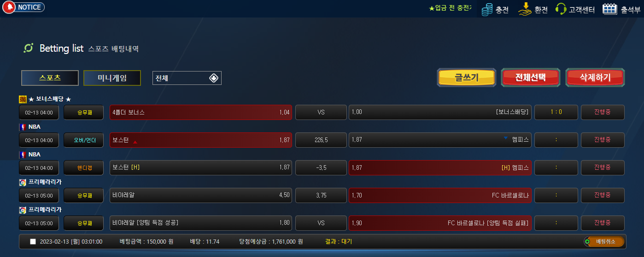This screenshot has width=644, height=257.
Task: Click the orange 베팅취소 button
Action: 604,241
